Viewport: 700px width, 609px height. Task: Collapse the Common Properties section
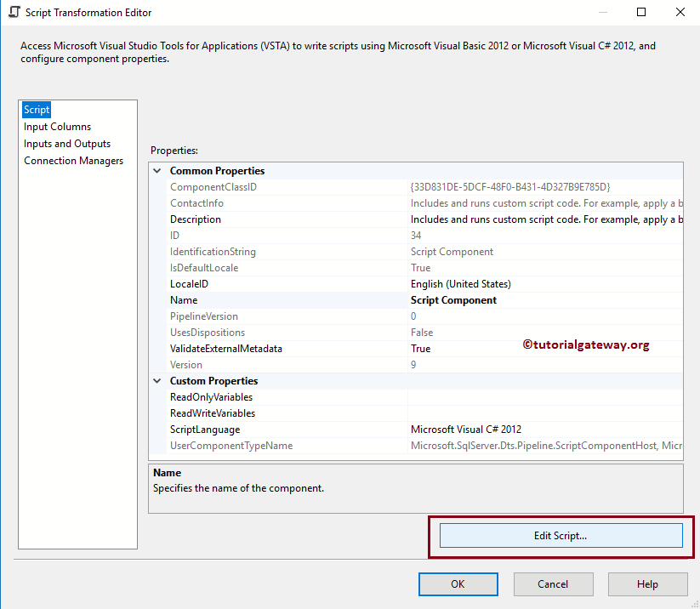[157, 170]
